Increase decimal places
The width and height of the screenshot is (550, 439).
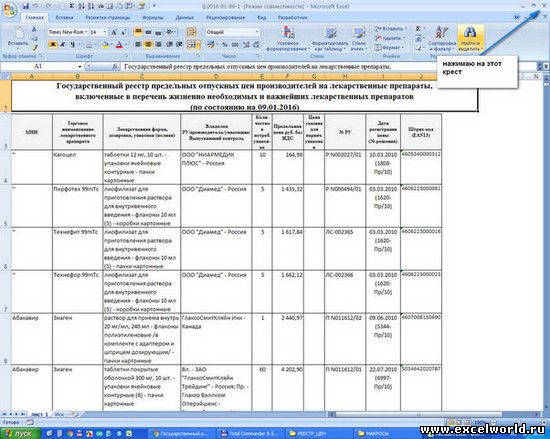click(246, 45)
